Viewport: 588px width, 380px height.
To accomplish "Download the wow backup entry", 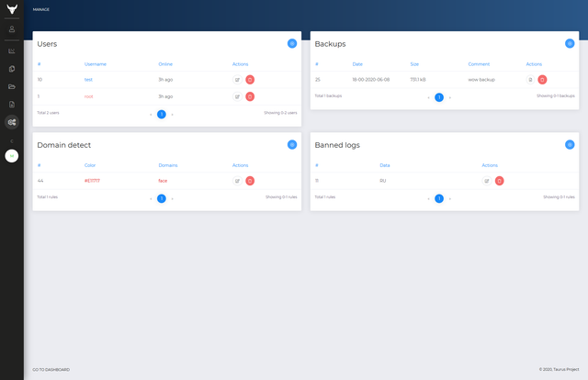I will point(530,80).
